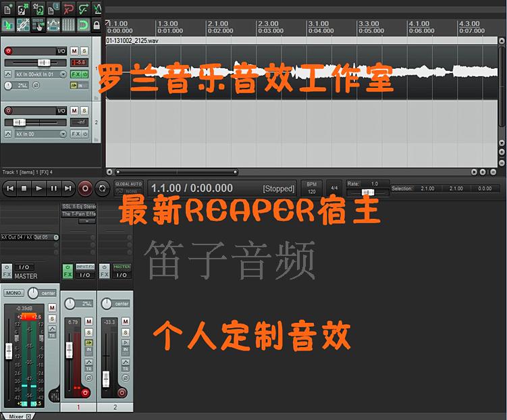Viewport: 507px width, 420px height.
Task: Click the transport Pause button
Action: click(x=54, y=188)
